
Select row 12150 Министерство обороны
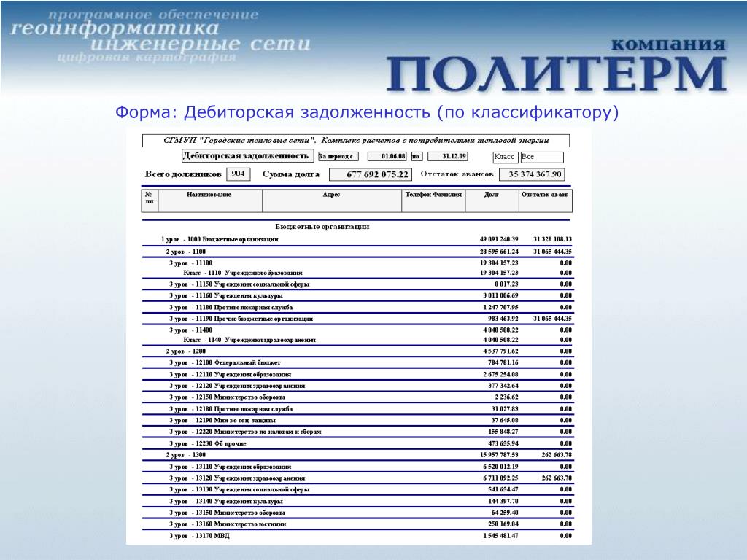[x=357, y=397]
